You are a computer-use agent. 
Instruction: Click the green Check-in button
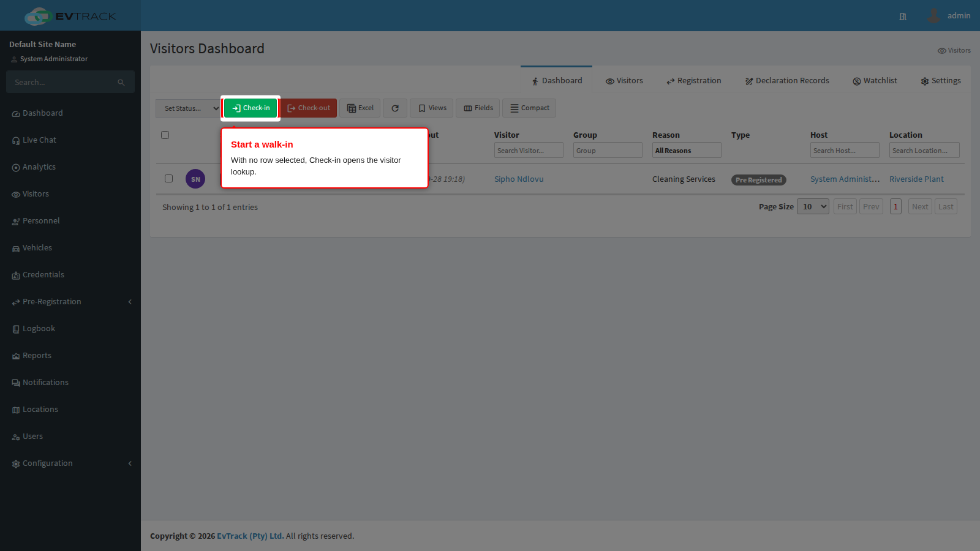[251, 108]
